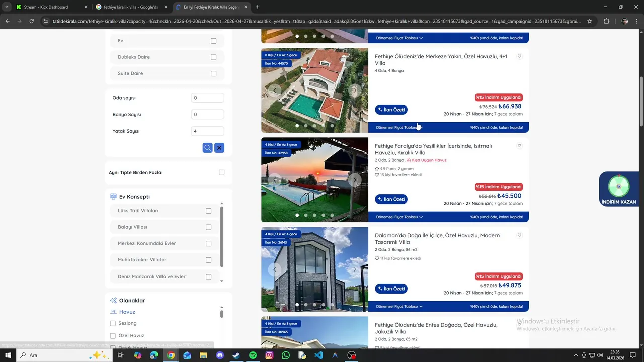Close the Google fethiye kiralık villa tab
644x362 pixels.
tap(166, 7)
